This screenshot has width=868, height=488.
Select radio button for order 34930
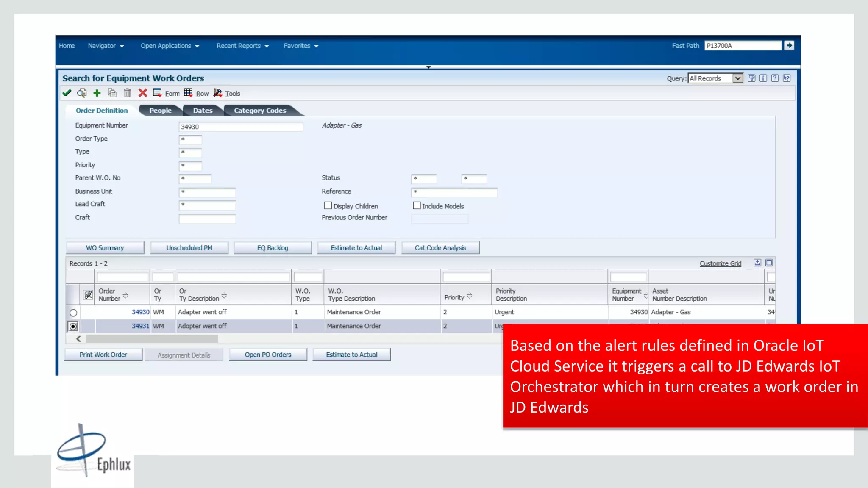[x=73, y=313]
